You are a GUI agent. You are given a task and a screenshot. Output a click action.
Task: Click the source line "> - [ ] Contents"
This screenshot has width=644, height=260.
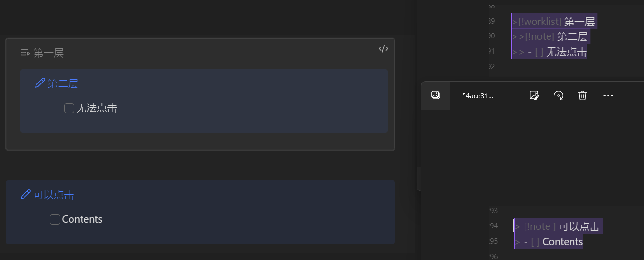(549, 241)
